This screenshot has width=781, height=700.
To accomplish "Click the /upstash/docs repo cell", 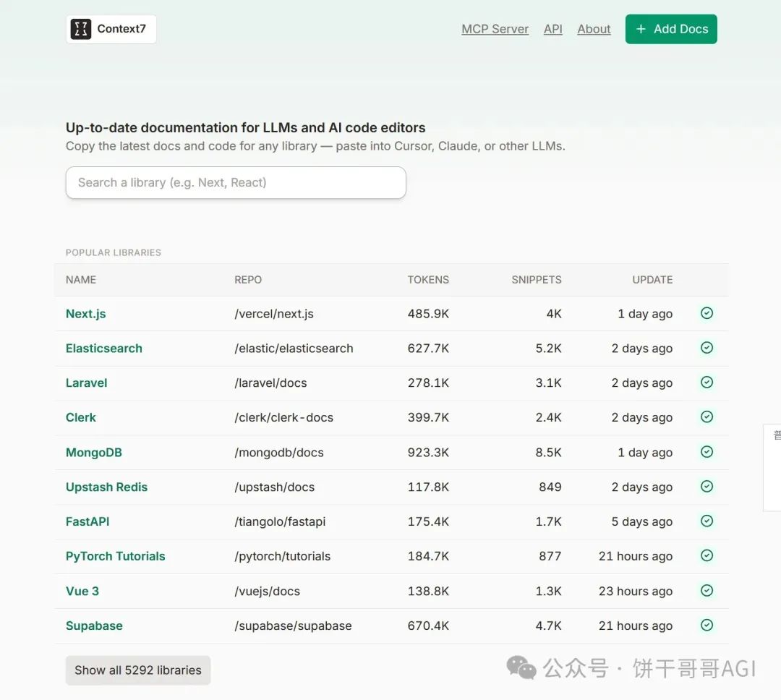I will (x=275, y=487).
